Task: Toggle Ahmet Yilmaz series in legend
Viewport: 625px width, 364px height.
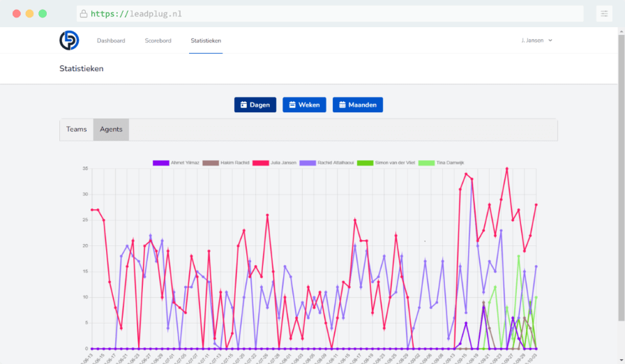Action: click(x=184, y=162)
